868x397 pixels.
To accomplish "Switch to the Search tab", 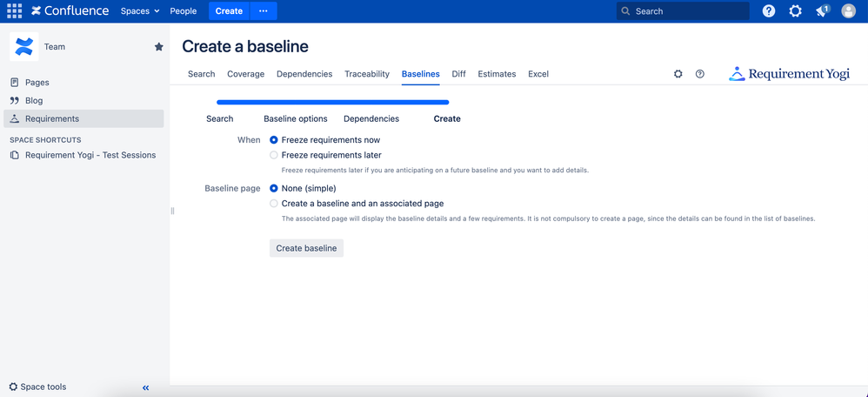I will 202,74.
